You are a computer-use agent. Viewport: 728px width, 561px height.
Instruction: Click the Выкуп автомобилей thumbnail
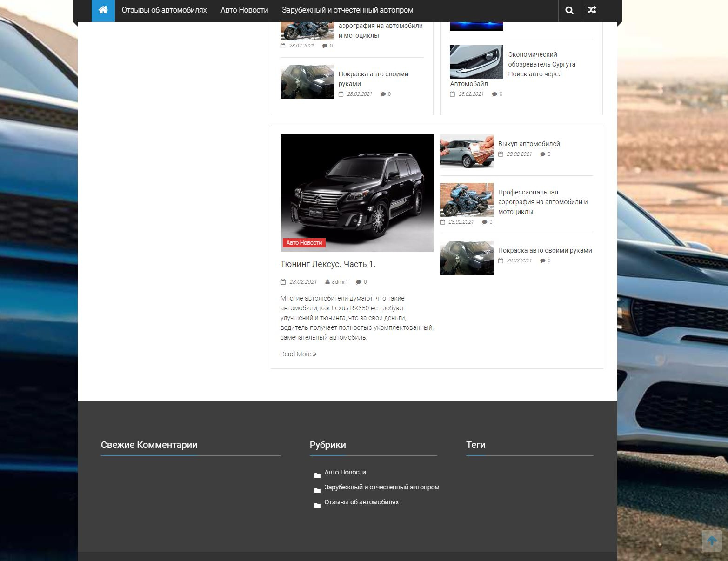[467, 151]
